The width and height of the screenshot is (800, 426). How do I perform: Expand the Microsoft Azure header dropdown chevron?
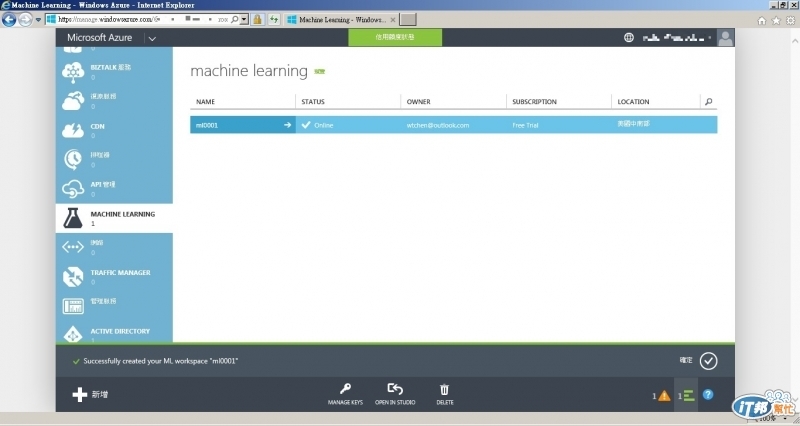(x=152, y=38)
